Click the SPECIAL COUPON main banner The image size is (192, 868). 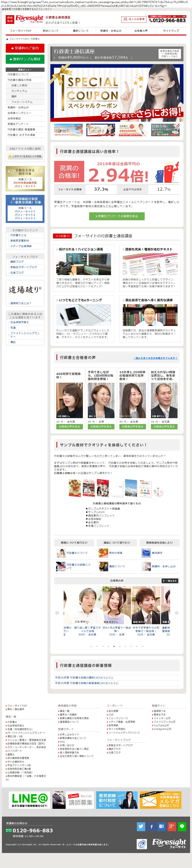(x=117, y=93)
